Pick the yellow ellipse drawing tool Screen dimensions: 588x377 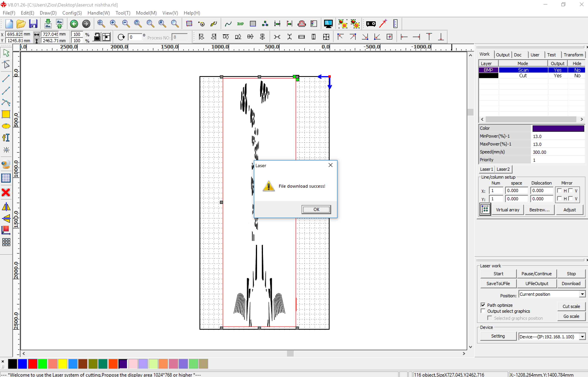[6, 126]
